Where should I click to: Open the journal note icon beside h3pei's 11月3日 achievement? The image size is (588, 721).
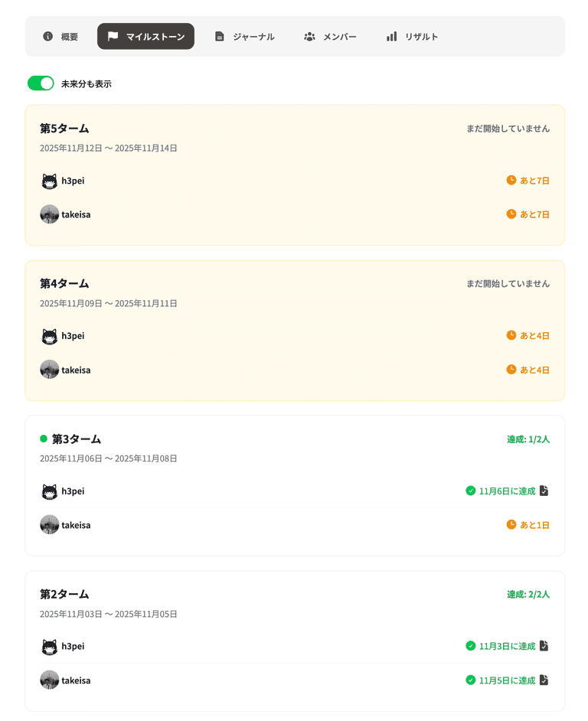click(x=544, y=646)
